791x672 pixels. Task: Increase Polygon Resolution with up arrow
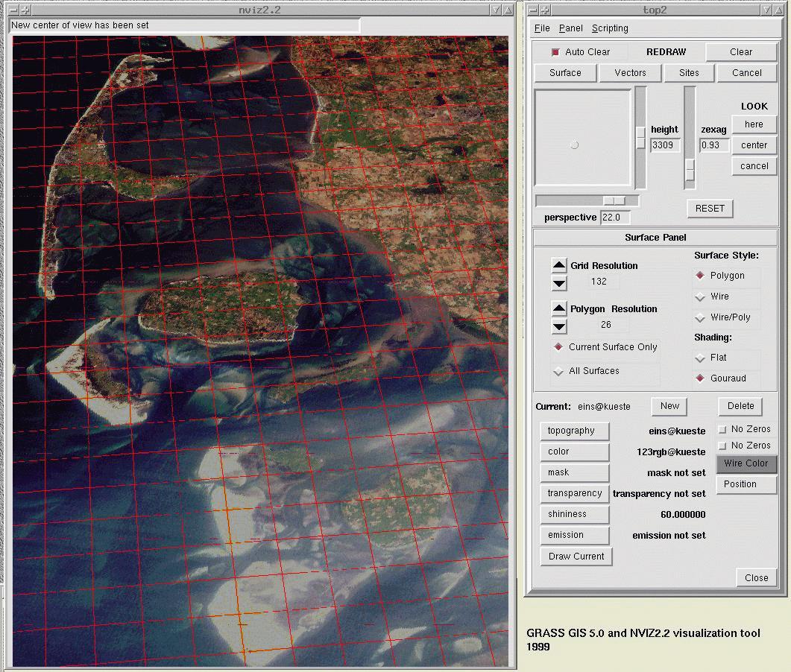pos(559,308)
